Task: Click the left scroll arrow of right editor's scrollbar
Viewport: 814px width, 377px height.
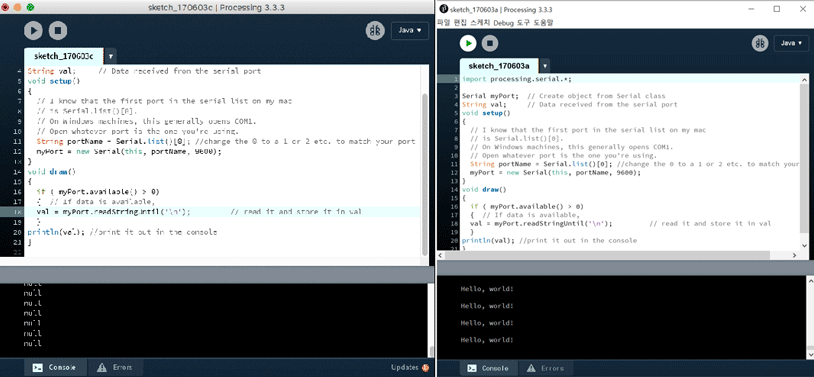Action: pos(441,255)
